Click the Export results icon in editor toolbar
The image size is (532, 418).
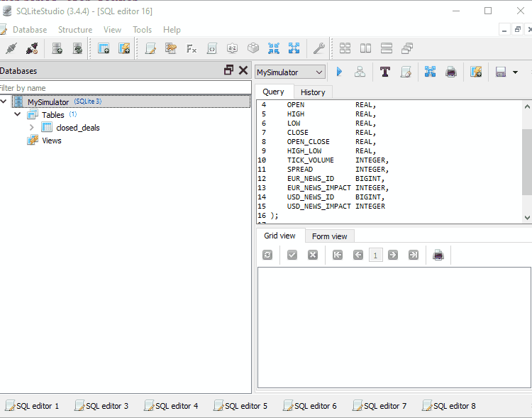430,72
